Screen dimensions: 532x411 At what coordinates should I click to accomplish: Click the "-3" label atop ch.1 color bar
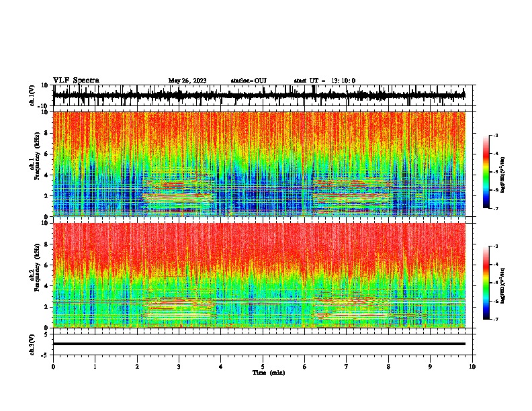click(495, 135)
